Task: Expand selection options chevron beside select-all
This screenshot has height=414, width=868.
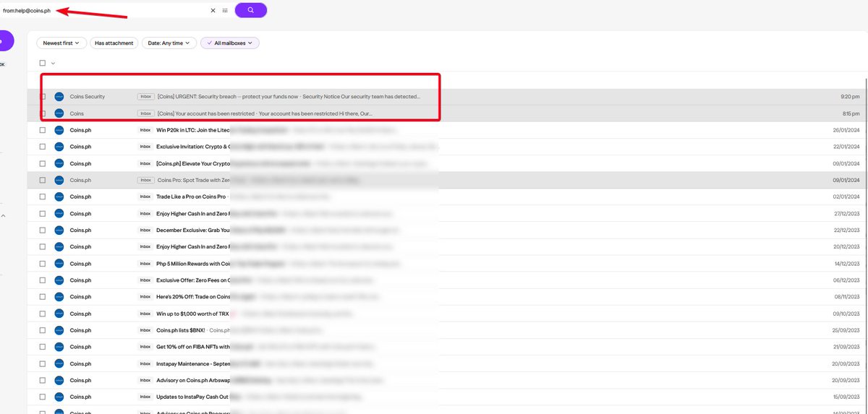Action: [x=53, y=64]
